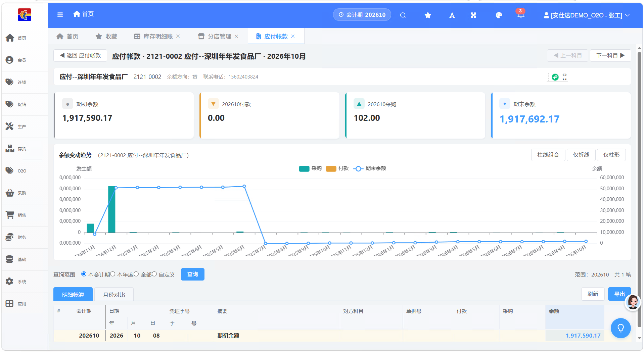Open 连锁 in the sidebar
The width and height of the screenshot is (644, 352).
[25, 82]
